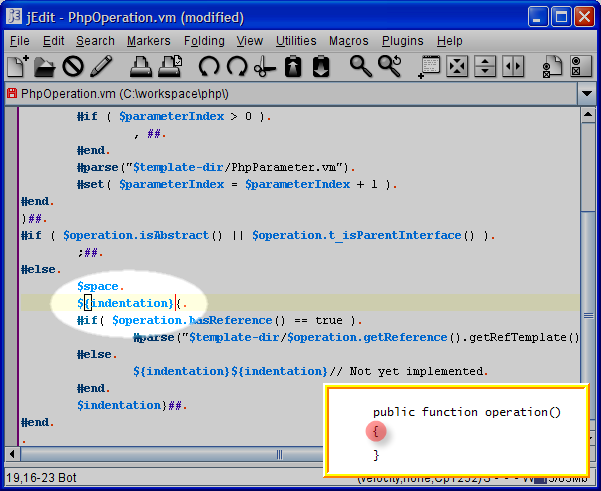Select PhpOperation.vm in the buffer switcher

[x=291, y=94]
